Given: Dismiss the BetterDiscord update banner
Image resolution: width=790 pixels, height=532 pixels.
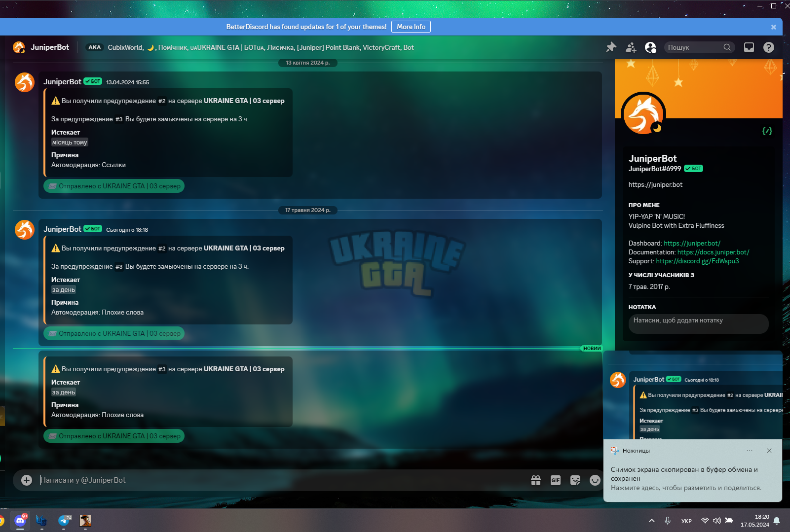Looking at the screenshot, I should pos(774,27).
